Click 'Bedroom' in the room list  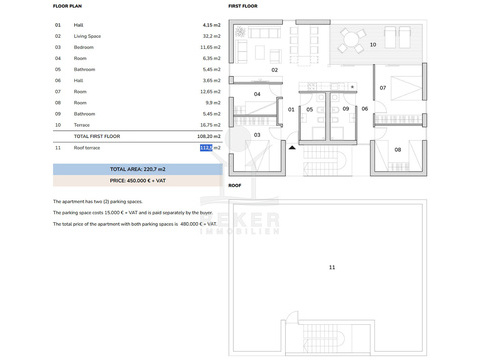tap(84, 47)
